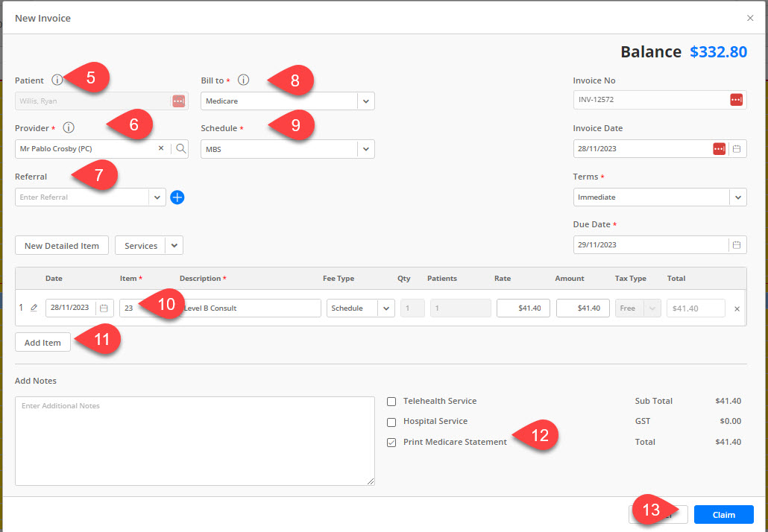
Task: Click the GST amount $0.00
Action: [x=730, y=421]
